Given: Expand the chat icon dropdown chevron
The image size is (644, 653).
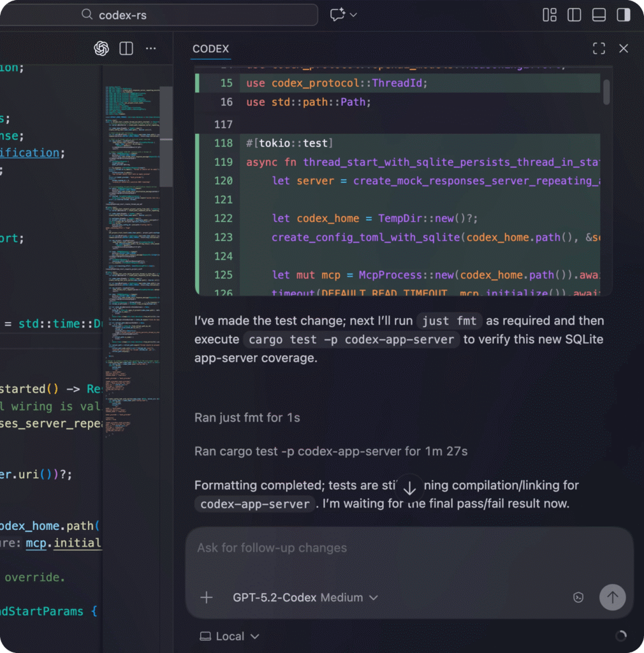Looking at the screenshot, I should point(353,15).
